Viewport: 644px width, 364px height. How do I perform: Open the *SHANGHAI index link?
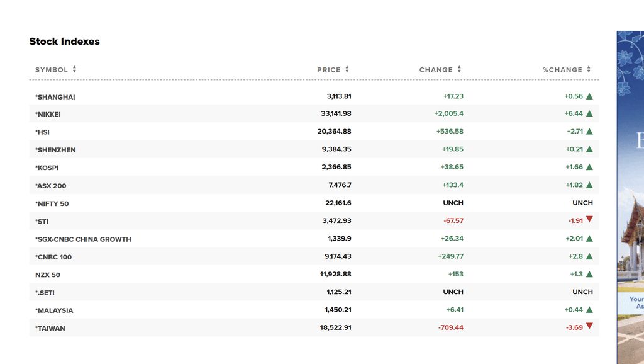(x=55, y=97)
